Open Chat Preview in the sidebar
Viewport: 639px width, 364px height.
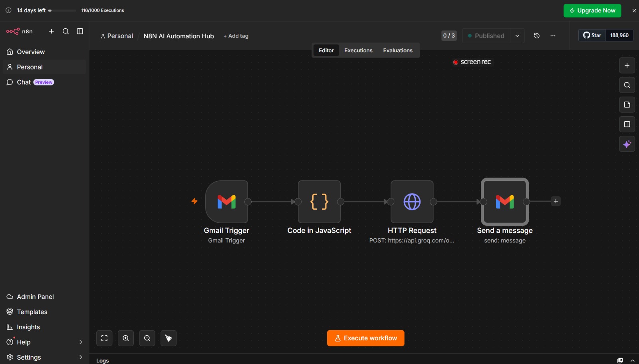pyautogui.click(x=44, y=82)
